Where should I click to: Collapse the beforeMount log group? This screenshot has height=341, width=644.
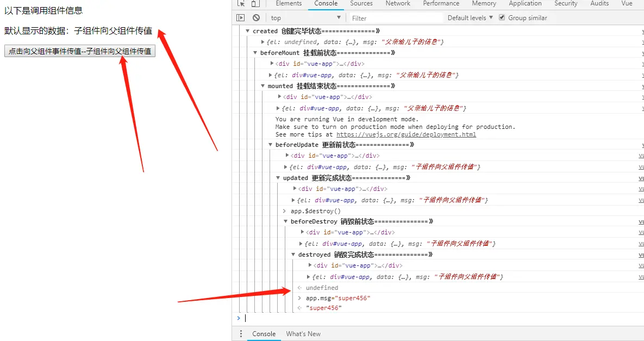tap(255, 53)
